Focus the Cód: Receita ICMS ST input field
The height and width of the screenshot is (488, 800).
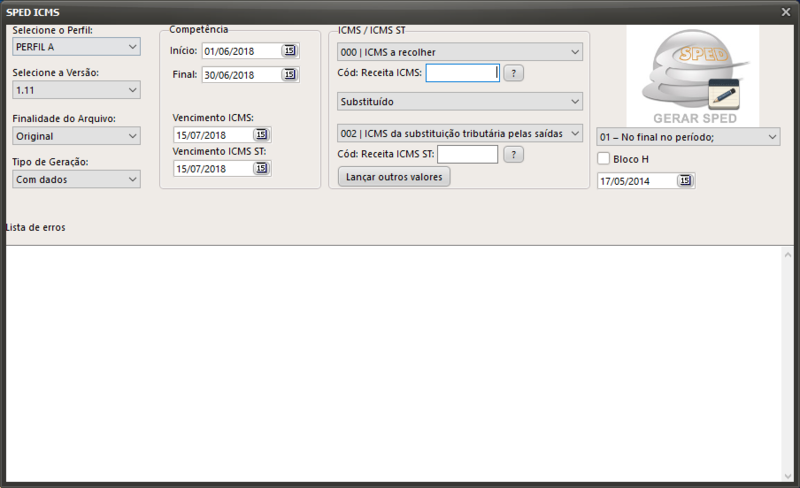click(x=467, y=154)
